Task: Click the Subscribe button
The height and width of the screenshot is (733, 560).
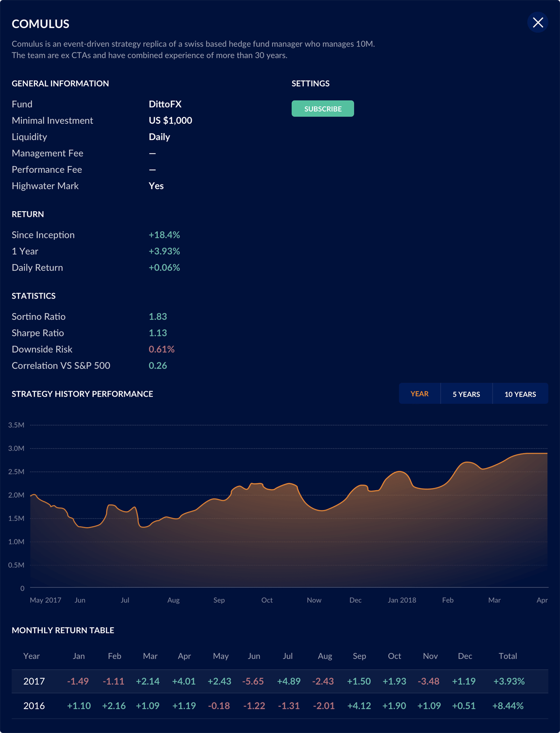Action: pyautogui.click(x=323, y=109)
